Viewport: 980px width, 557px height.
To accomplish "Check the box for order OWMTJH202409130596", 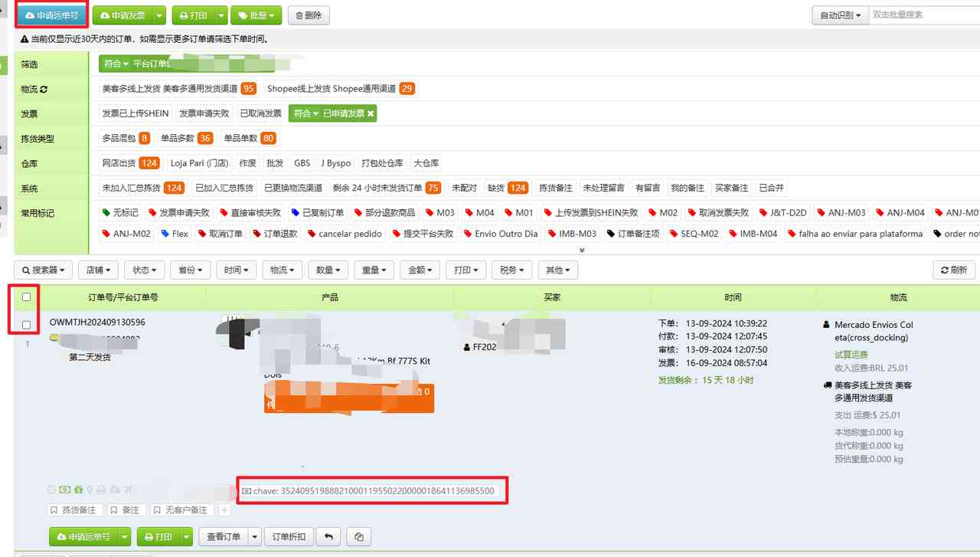I will 27,325.
